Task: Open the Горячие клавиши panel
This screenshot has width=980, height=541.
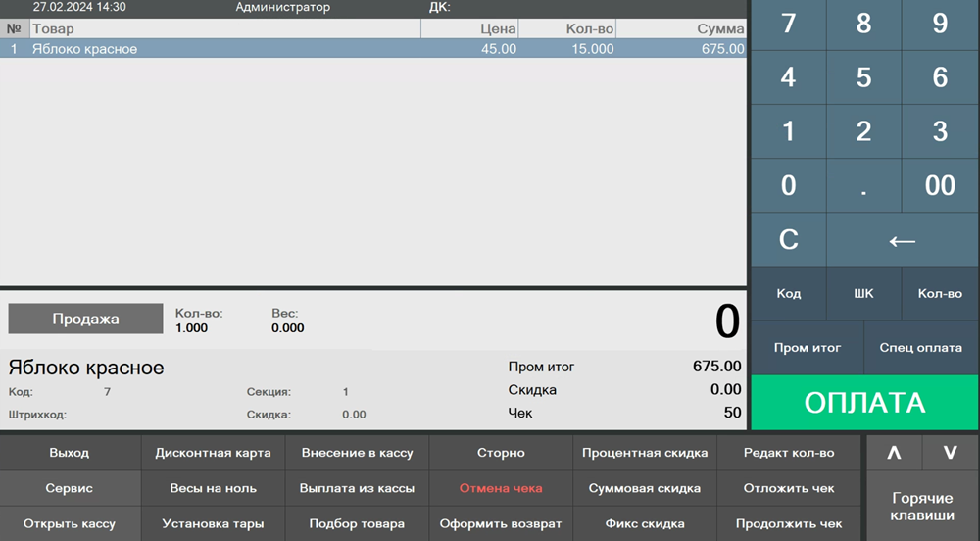Action: pyautogui.click(x=922, y=507)
